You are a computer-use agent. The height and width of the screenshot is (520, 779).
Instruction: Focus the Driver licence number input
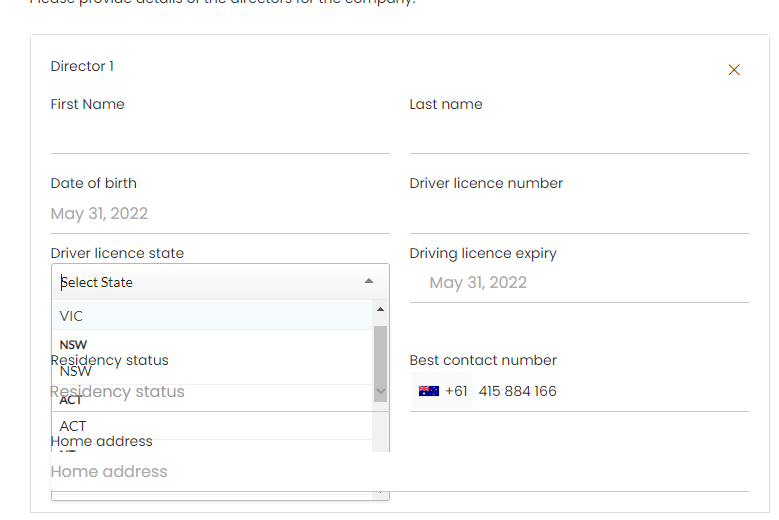pyautogui.click(x=578, y=214)
